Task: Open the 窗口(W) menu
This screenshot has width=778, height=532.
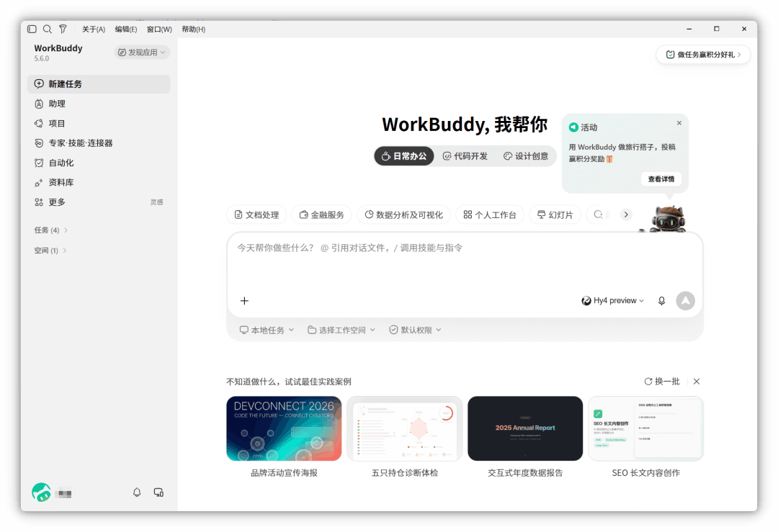Action: tap(159, 30)
